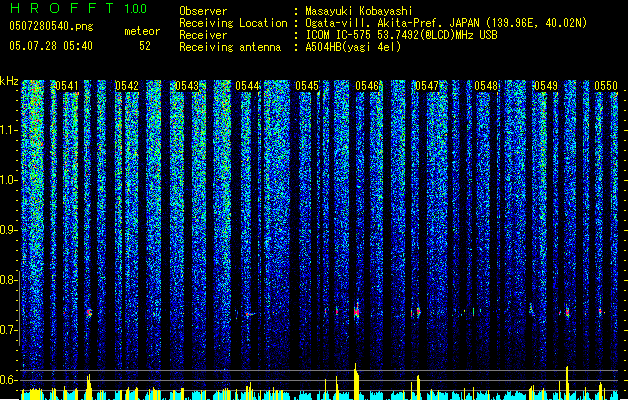Click the timestamp 05.07.28 05:40
The height and width of the screenshot is (400, 629).
(51, 46)
